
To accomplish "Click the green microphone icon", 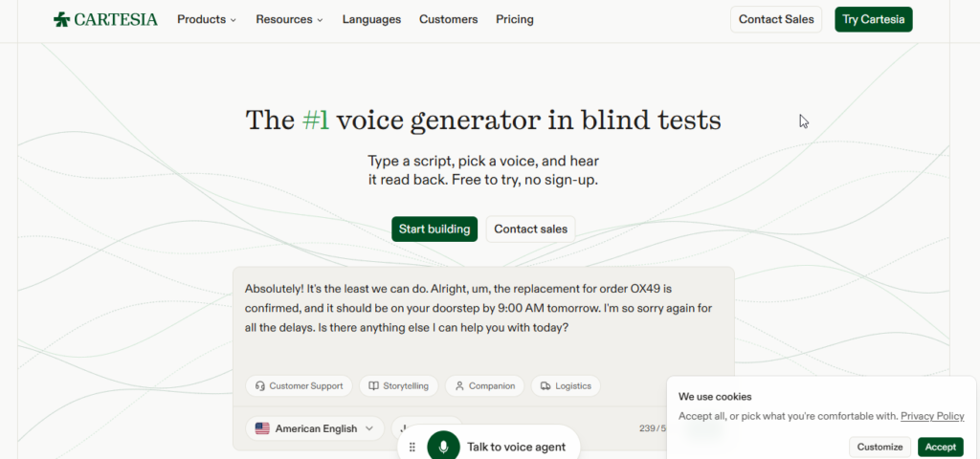I will [x=443, y=447].
